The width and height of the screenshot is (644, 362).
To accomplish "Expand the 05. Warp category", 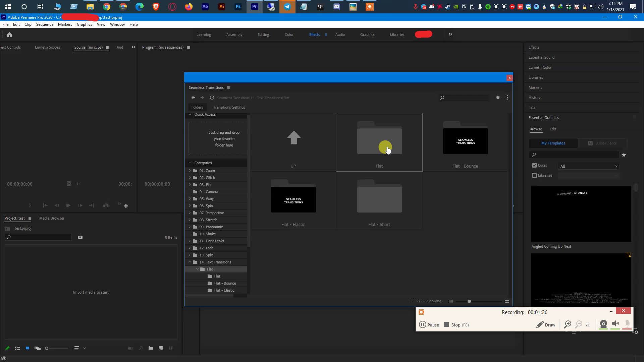I will coord(190,199).
